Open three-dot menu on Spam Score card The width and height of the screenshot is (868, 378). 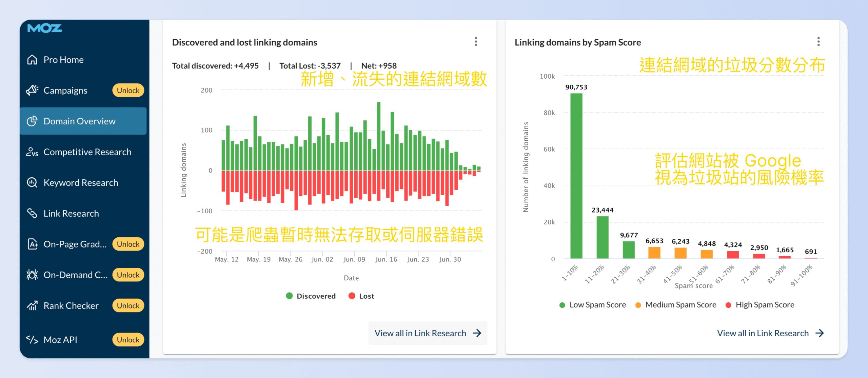(818, 42)
